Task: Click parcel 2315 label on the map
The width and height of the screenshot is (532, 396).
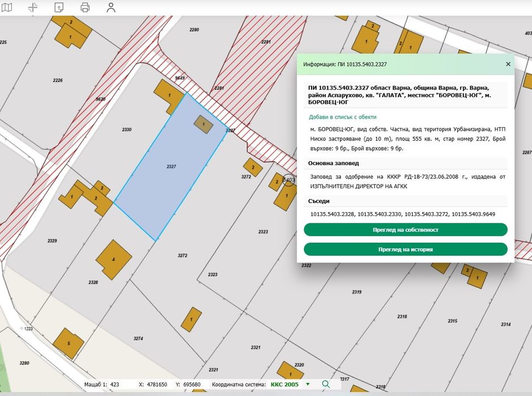Action: click(x=452, y=321)
